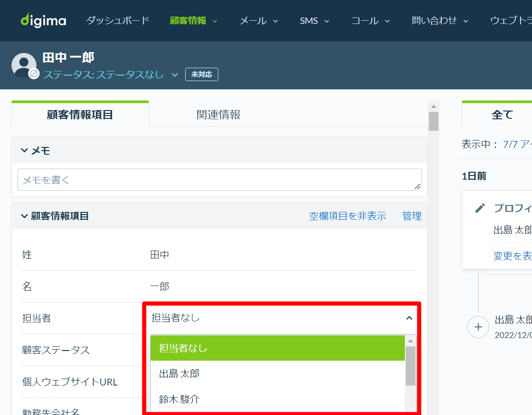Click the memo textarea resize handle
The image size is (532, 415).
(x=417, y=186)
